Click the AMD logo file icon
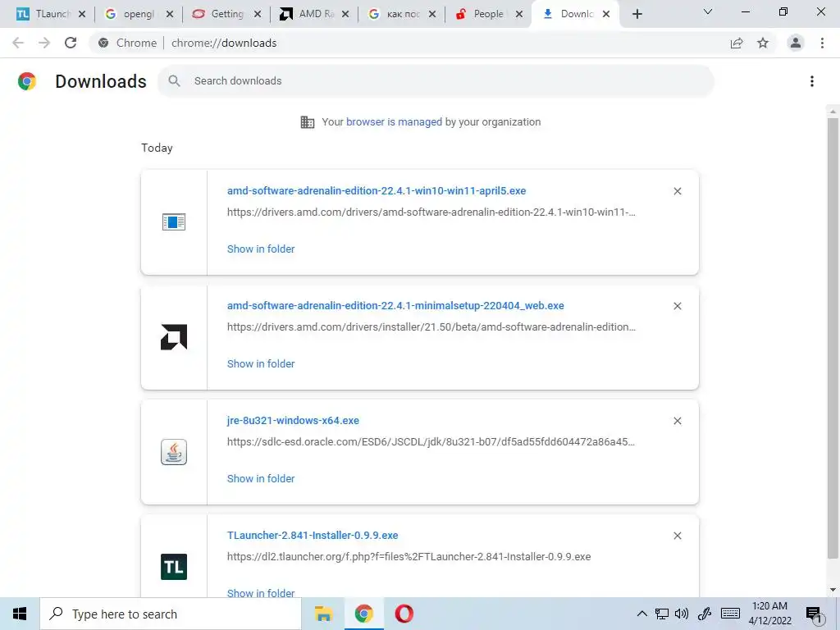Screen dimensions: 840x630 (x=174, y=337)
